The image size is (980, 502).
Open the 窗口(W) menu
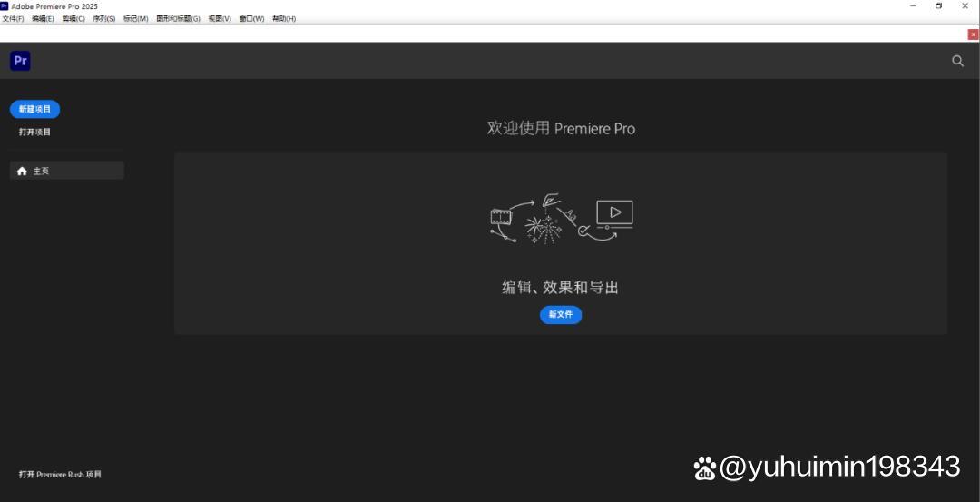[251, 19]
